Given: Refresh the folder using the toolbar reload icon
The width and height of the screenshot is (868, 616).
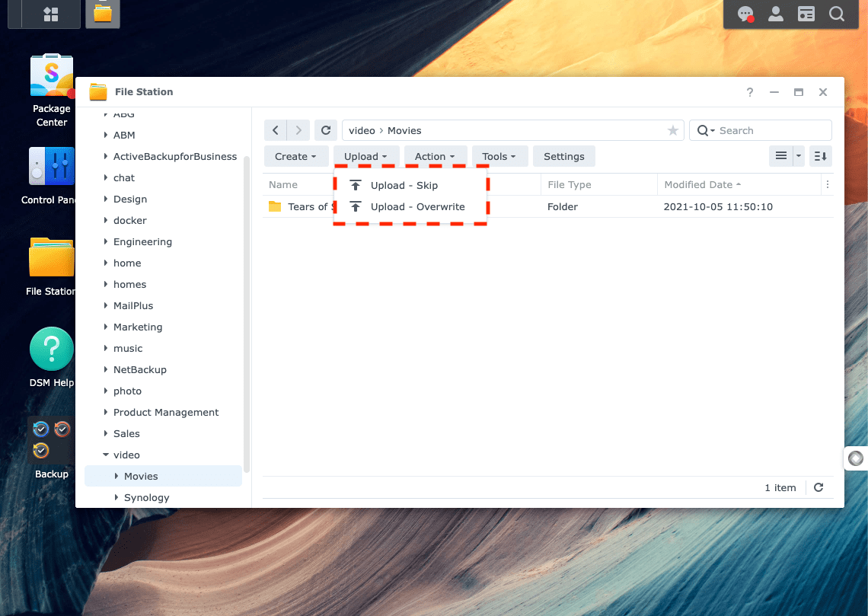Looking at the screenshot, I should [326, 131].
